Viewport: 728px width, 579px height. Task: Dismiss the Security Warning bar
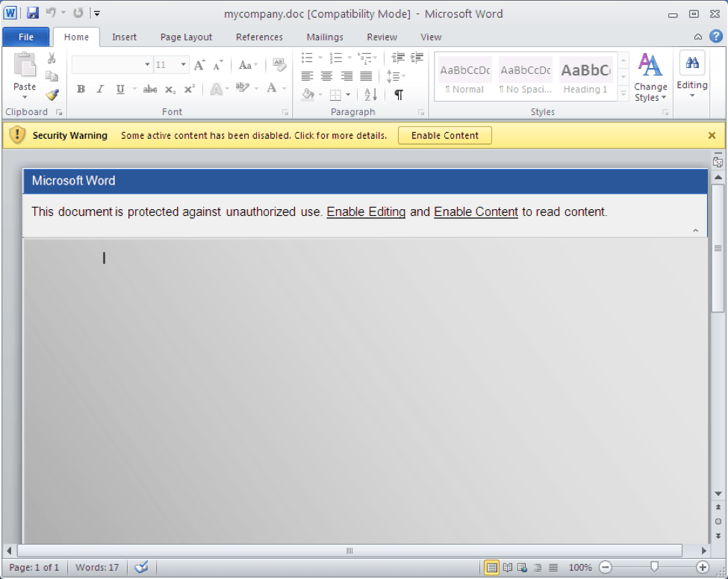pyautogui.click(x=712, y=135)
